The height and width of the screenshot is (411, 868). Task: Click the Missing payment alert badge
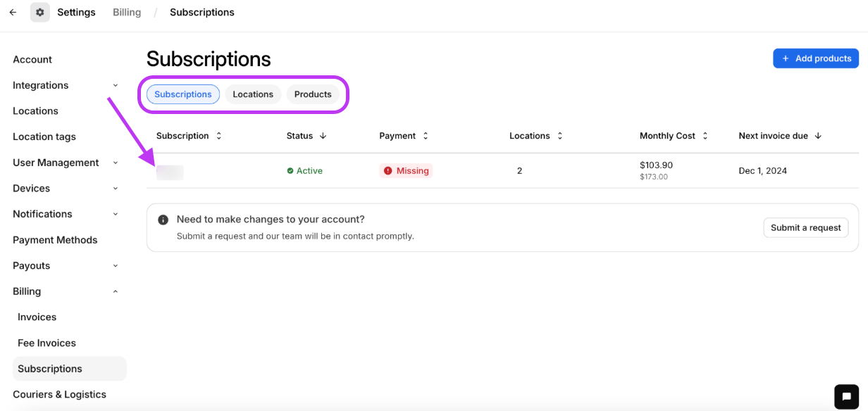click(x=406, y=170)
